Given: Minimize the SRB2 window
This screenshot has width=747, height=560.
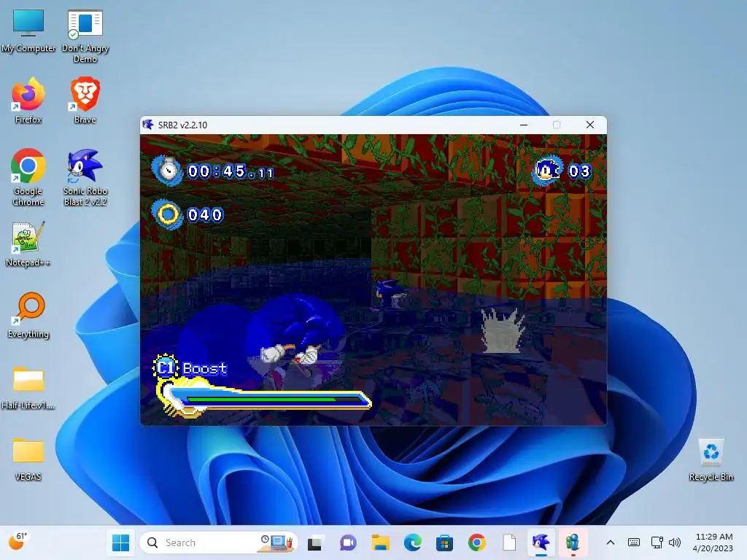Looking at the screenshot, I should (524, 125).
